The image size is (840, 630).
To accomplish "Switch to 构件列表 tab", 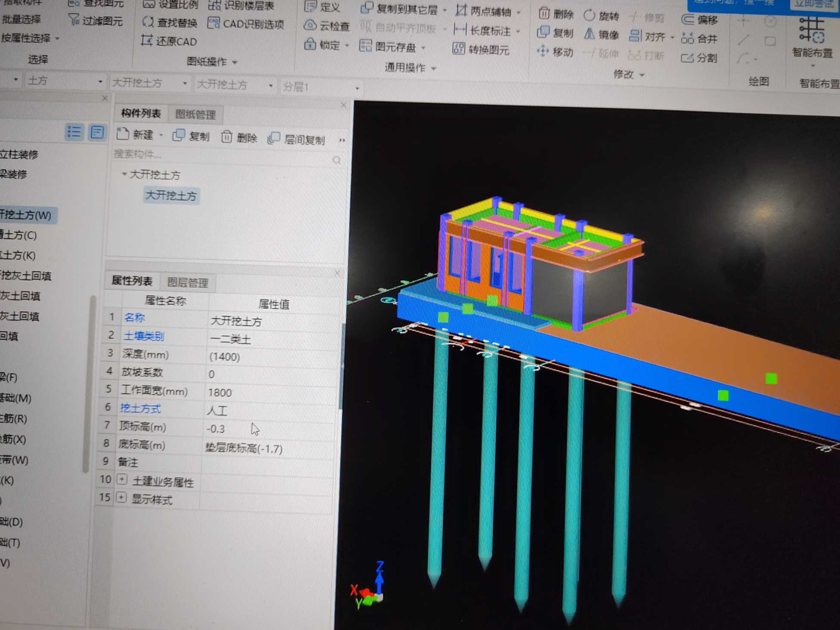I will click(x=141, y=113).
